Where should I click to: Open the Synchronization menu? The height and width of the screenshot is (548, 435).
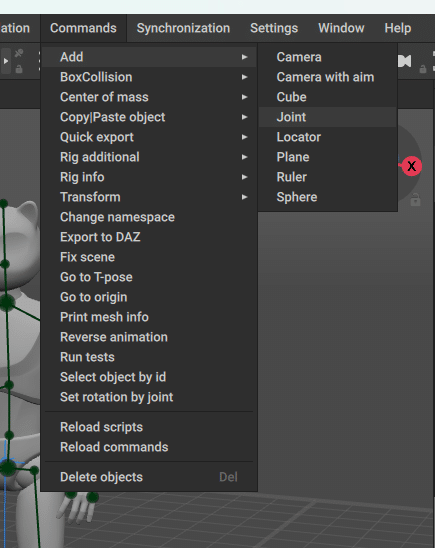pos(183,28)
